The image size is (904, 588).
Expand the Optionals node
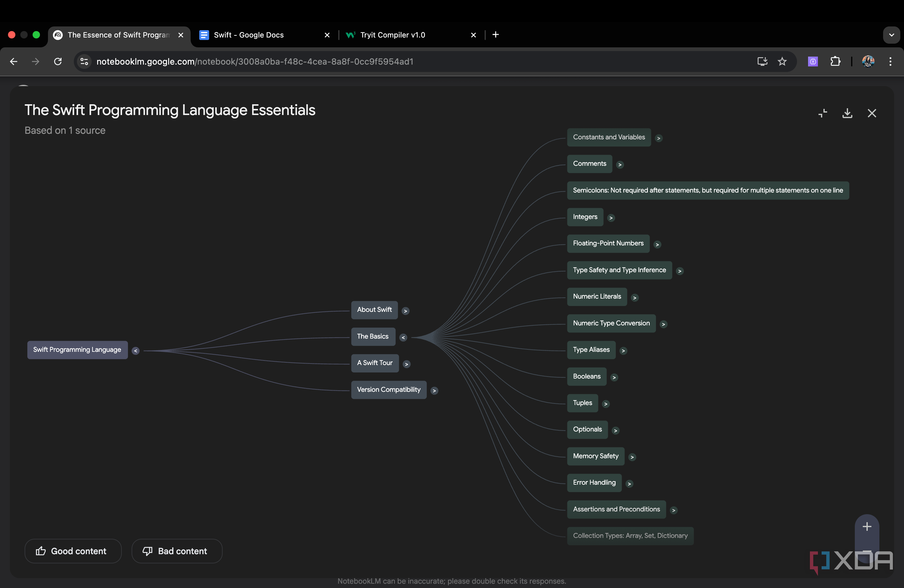(x=615, y=430)
